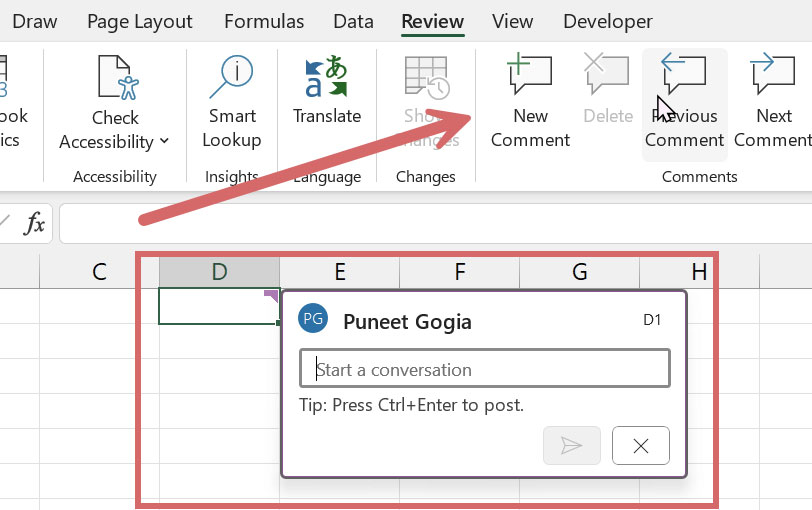Select column G header

[x=579, y=271]
